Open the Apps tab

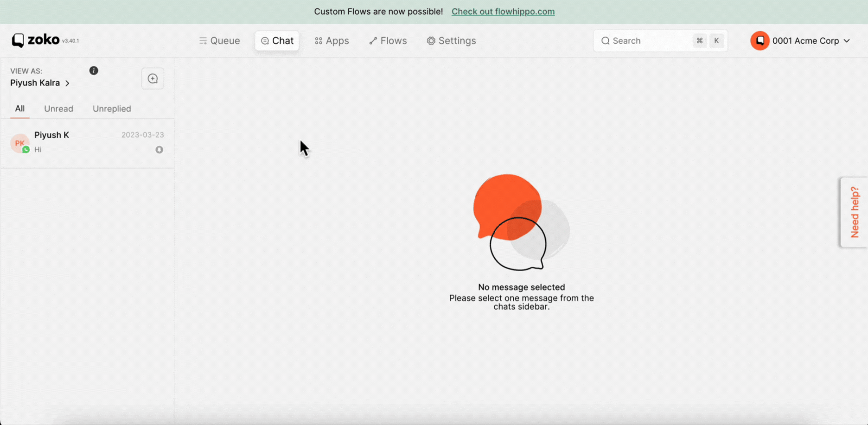pos(332,41)
